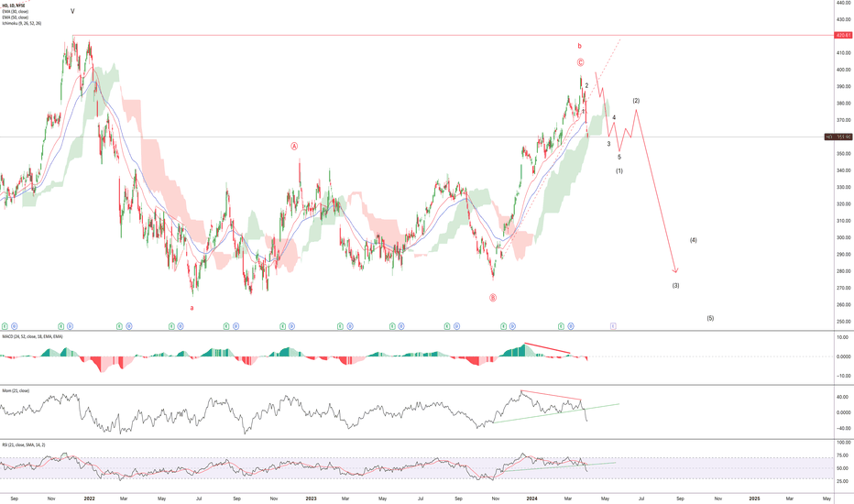Click the June 2022 dividend marker
The width and height of the screenshot is (854, 504).
point(181,326)
